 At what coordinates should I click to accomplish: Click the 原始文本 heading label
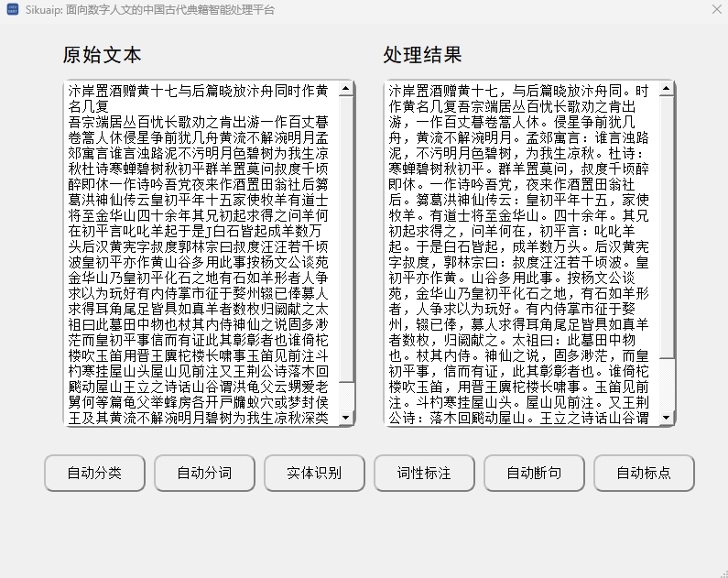click(102, 55)
